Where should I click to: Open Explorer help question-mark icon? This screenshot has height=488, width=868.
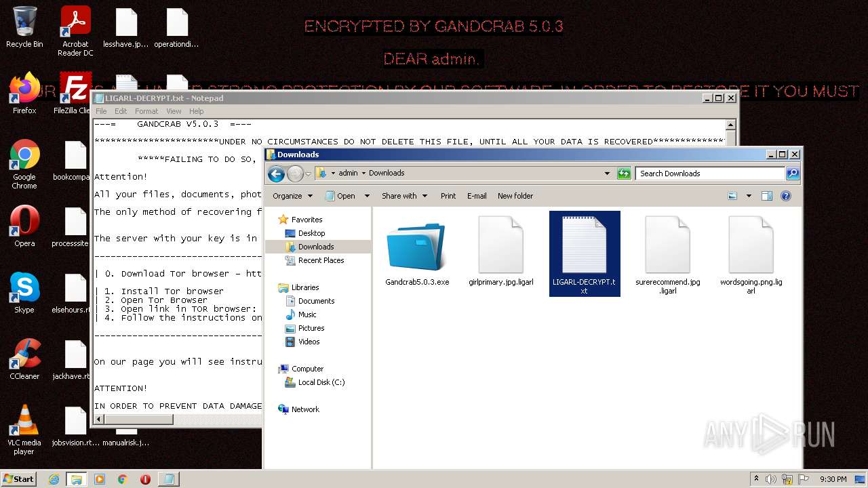786,196
